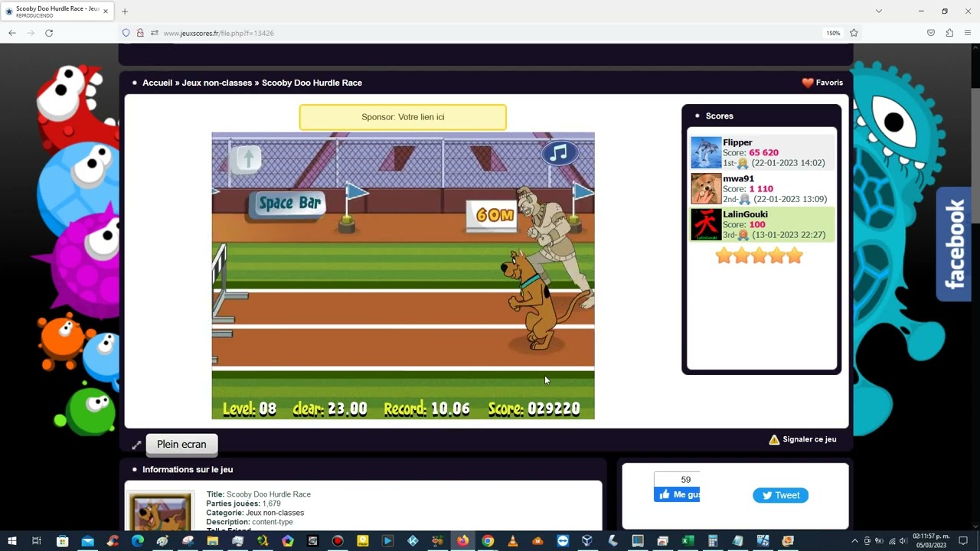Open the Accueil breadcrumb link
This screenshot has height=551, width=980.
(157, 83)
